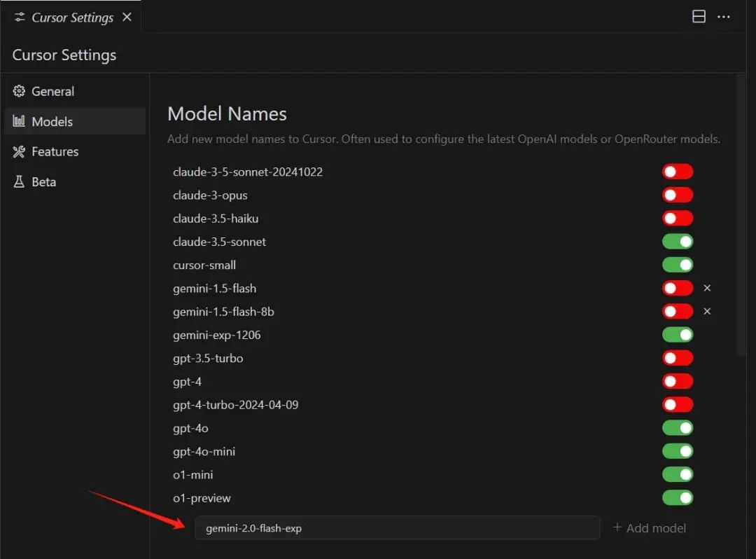Delete gemini-1.5-flash-8b using its X icon
This screenshot has height=559, width=756.
pos(707,311)
